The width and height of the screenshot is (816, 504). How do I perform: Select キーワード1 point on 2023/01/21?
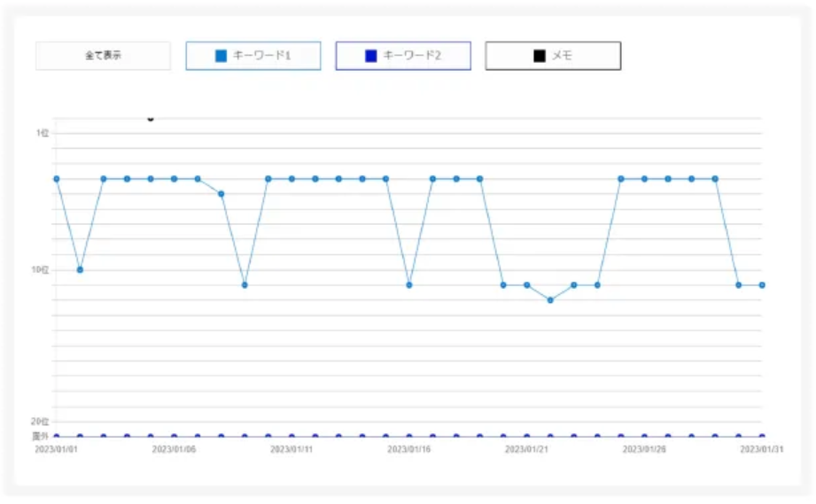tap(526, 285)
